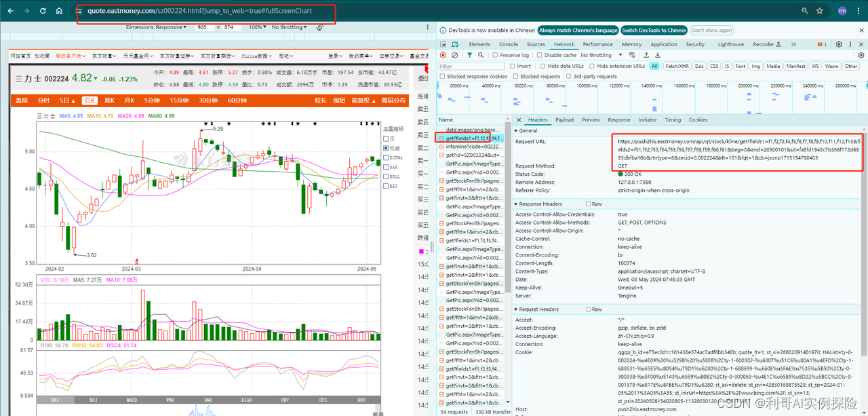Click the issues counter badge

[822, 44]
